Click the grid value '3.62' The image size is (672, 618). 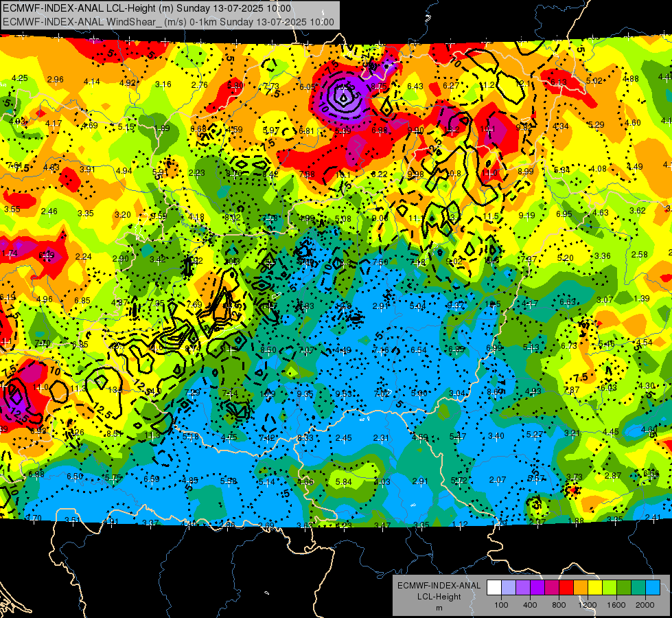tap(637, 211)
